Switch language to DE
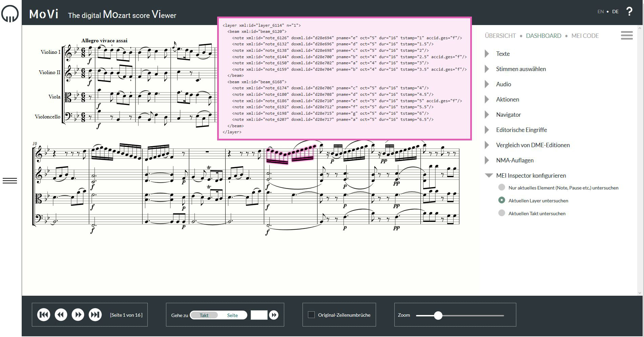Screen dimensions: 644x337 (615, 12)
